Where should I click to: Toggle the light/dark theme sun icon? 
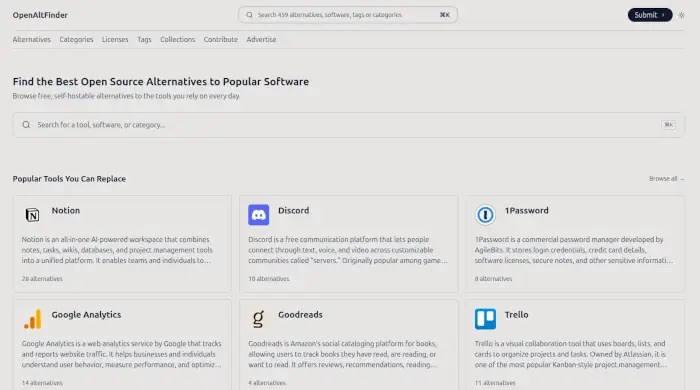click(681, 15)
